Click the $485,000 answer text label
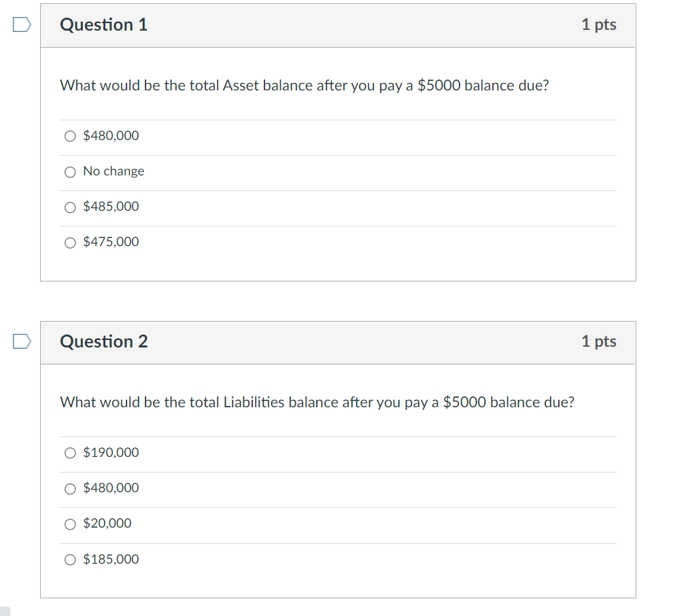Image resolution: width=688 pixels, height=616 pixels. 111,206
